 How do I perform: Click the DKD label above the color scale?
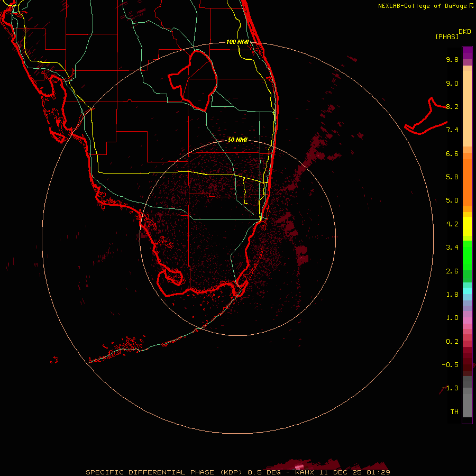(464, 32)
